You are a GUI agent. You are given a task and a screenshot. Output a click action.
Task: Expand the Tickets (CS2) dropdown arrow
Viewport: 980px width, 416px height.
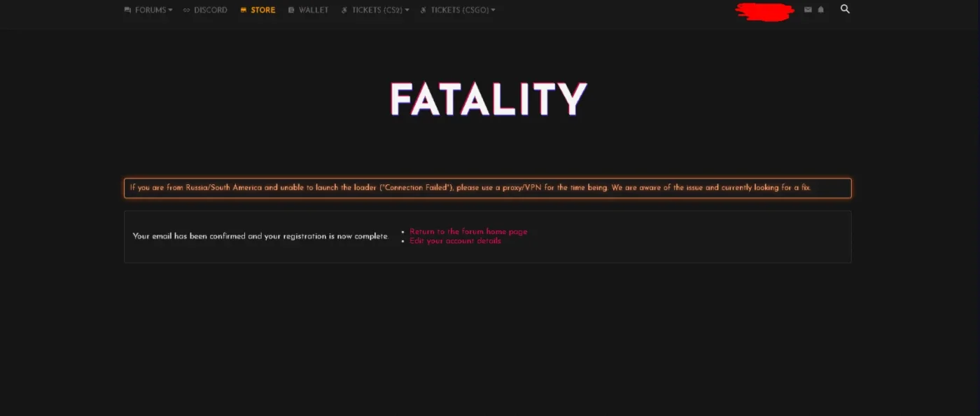[x=407, y=11]
